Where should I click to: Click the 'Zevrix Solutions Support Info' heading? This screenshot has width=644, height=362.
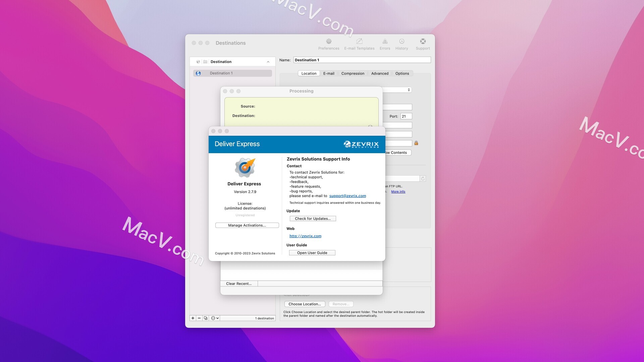click(x=318, y=159)
